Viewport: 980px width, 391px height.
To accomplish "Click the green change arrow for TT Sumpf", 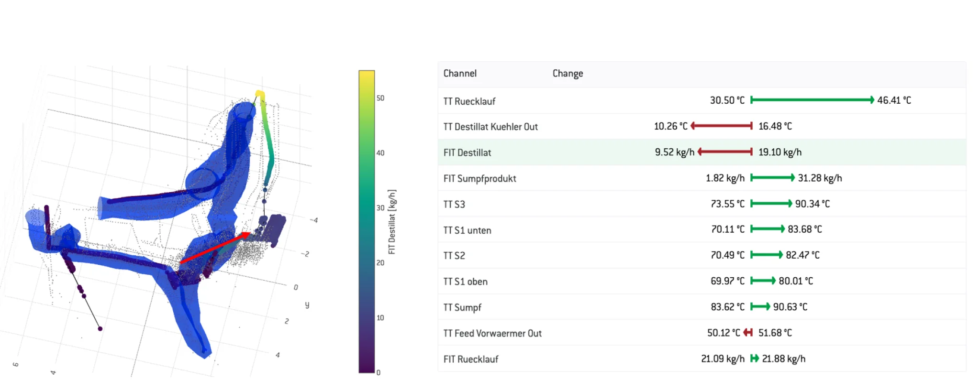I will (x=760, y=306).
